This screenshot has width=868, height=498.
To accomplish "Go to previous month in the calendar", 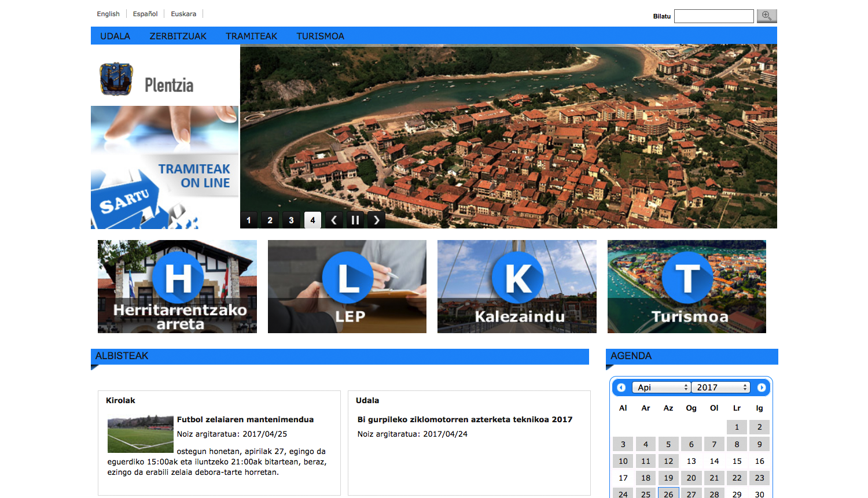I will click(x=621, y=388).
